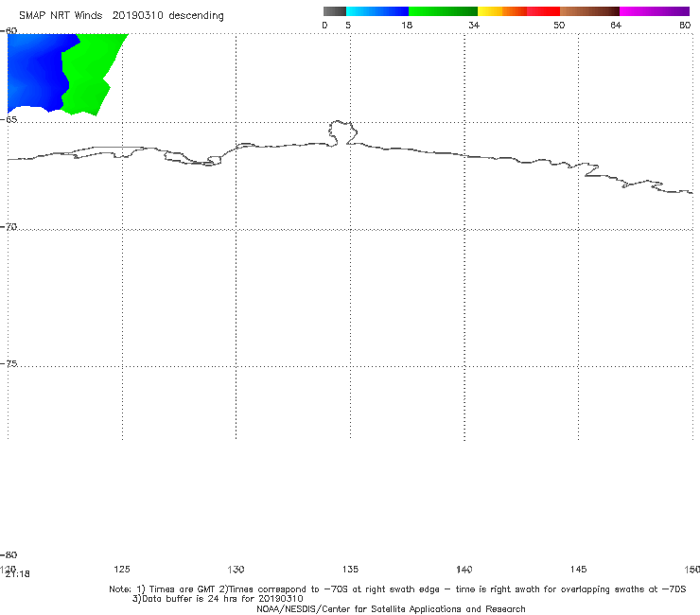Pick the gray segment of the color bar

pyautogui.click(x=334, y=11)
